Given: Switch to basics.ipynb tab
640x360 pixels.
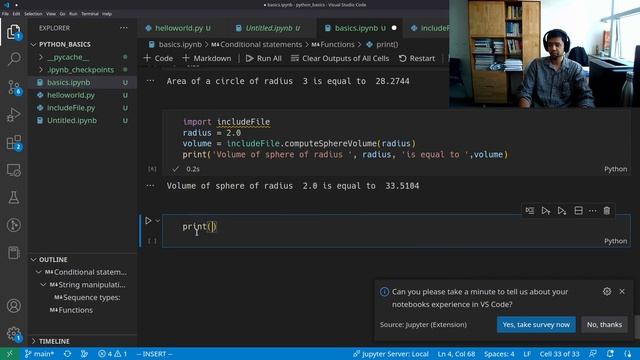Looking at the screenshot, I should (x=356, y=28).
